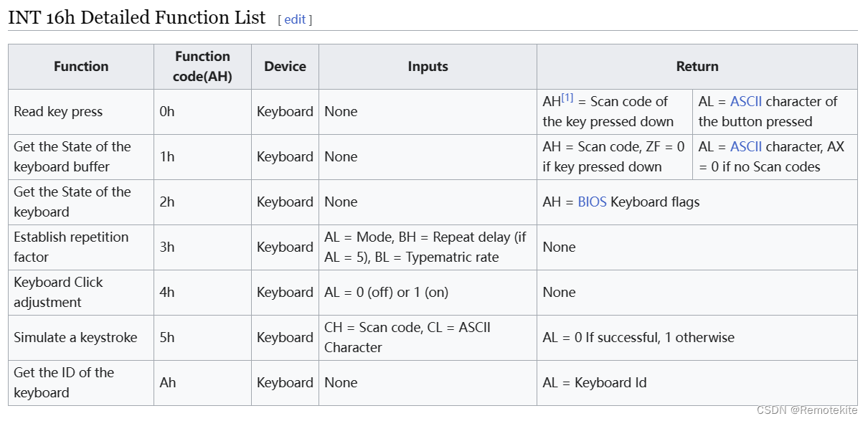
Task: Select the Return column header
Action: click(697, 67)
